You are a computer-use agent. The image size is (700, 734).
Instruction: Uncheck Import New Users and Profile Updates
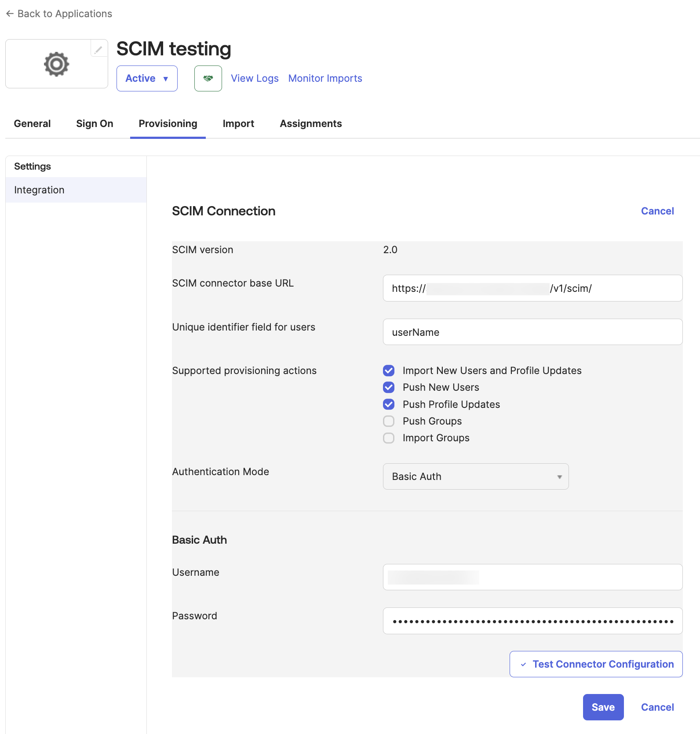[389, 371]
